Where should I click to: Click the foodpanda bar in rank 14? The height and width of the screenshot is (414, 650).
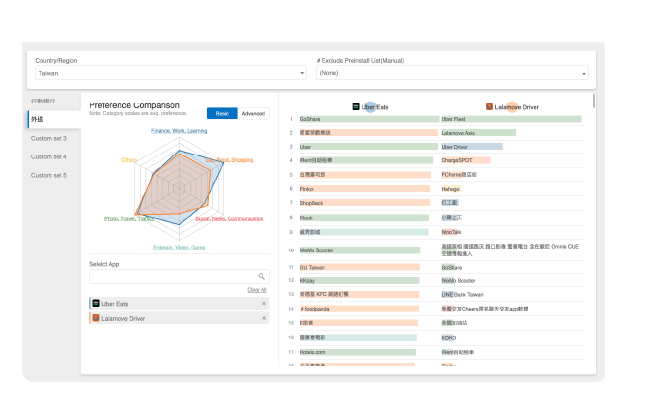point(359,309)
